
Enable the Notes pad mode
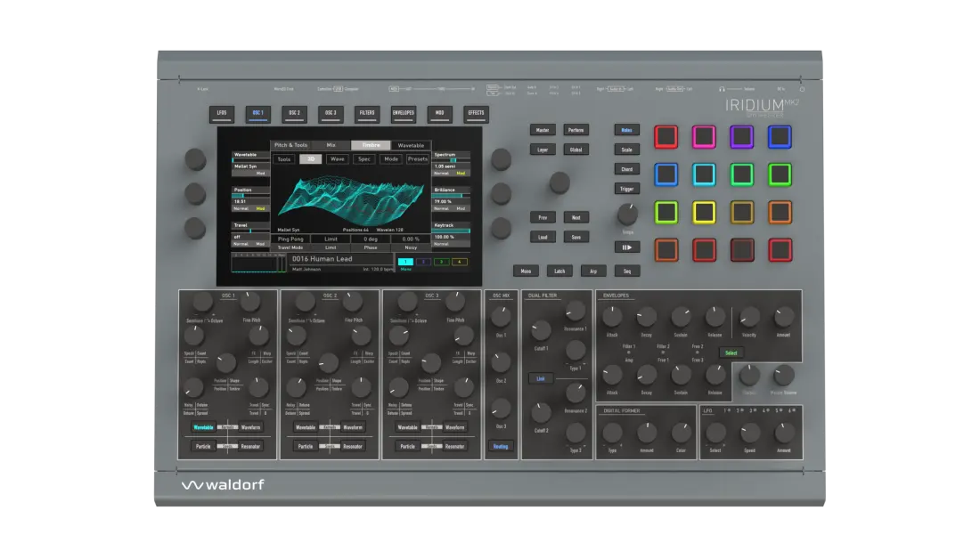point(626,130)
